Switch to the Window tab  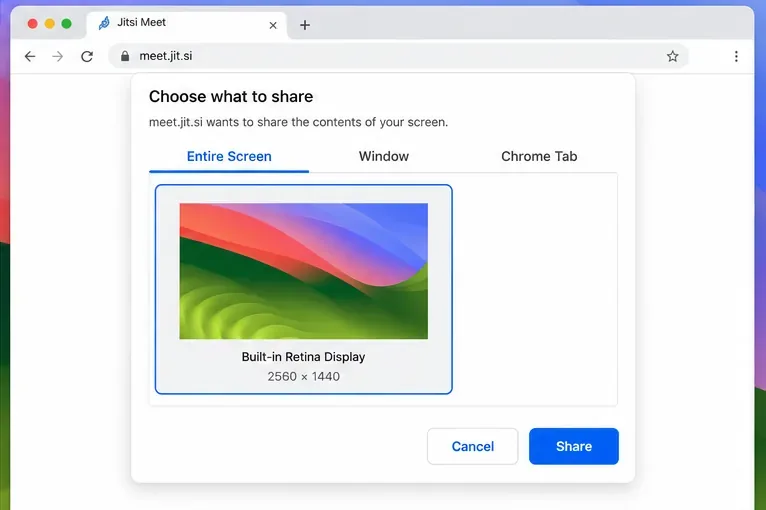384,156
